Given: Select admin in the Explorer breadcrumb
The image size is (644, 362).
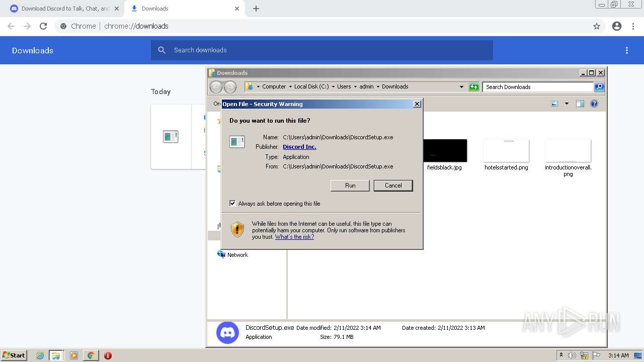Looking at the screenshot, I should [366, 86].
